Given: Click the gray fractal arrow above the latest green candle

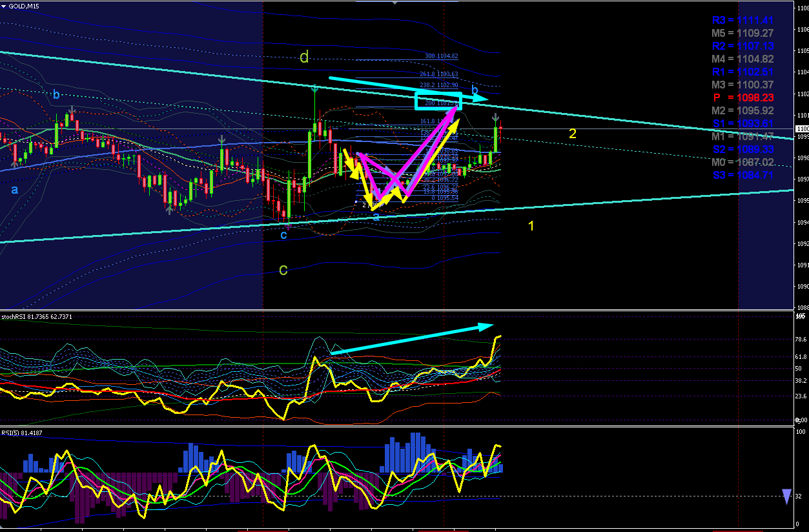Looking at the screenshot, I should pos(495,118).
